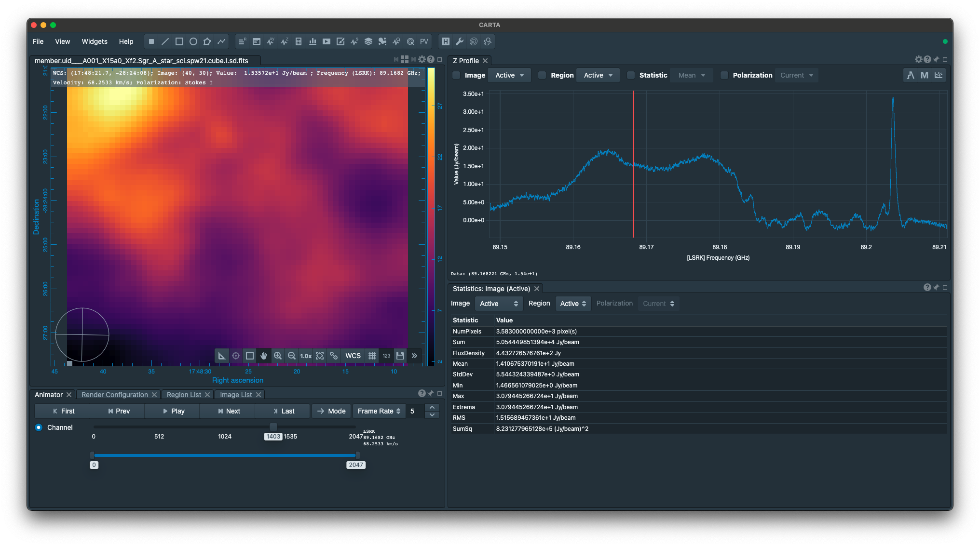980x546 pixels.
Task: Click zoom in on image toolbar
Action: 278,356
